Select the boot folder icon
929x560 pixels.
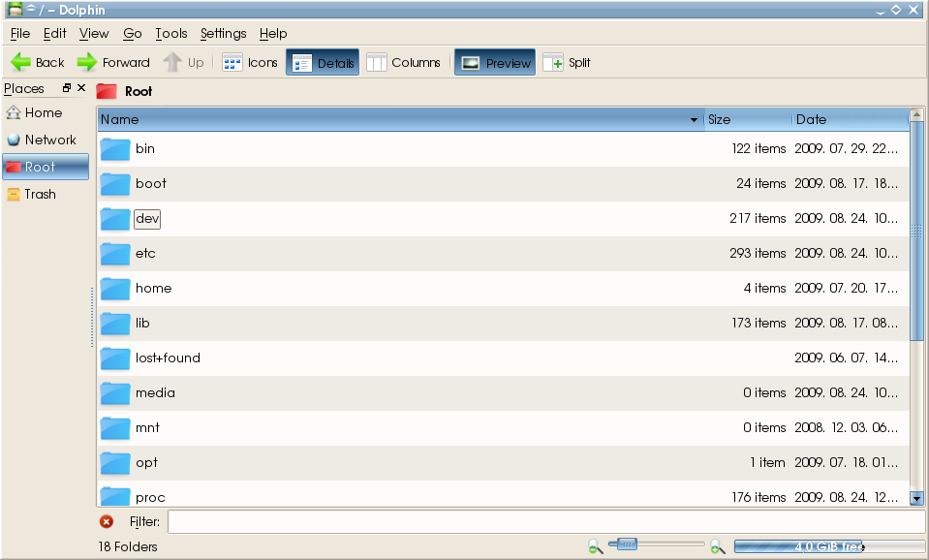115,184
